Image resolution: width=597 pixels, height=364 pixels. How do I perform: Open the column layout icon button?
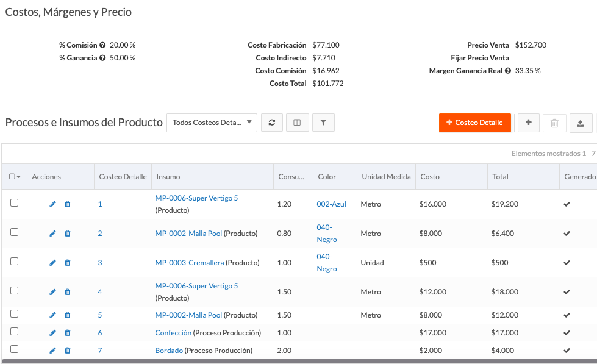297,123
